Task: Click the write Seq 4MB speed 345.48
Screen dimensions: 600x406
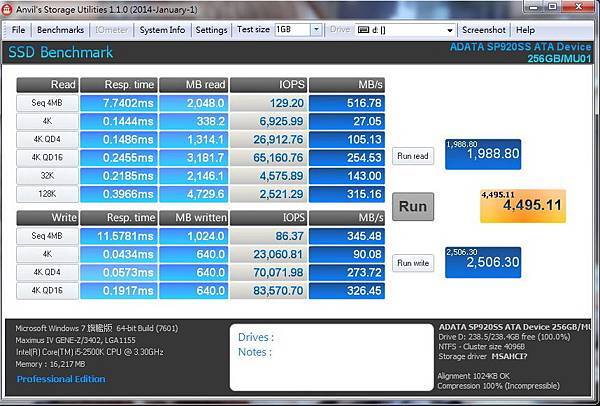Action: click(347, 236)
